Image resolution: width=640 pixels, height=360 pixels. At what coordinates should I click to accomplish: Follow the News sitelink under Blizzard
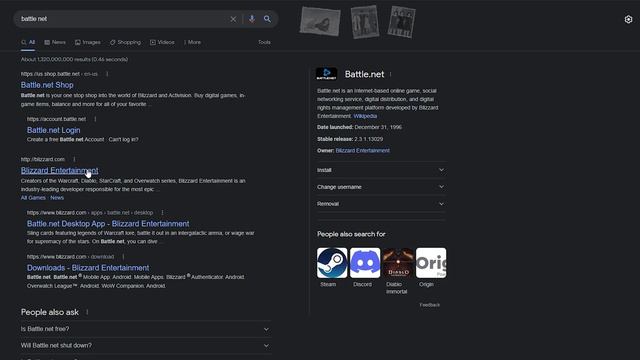click(x=57, y=198)
